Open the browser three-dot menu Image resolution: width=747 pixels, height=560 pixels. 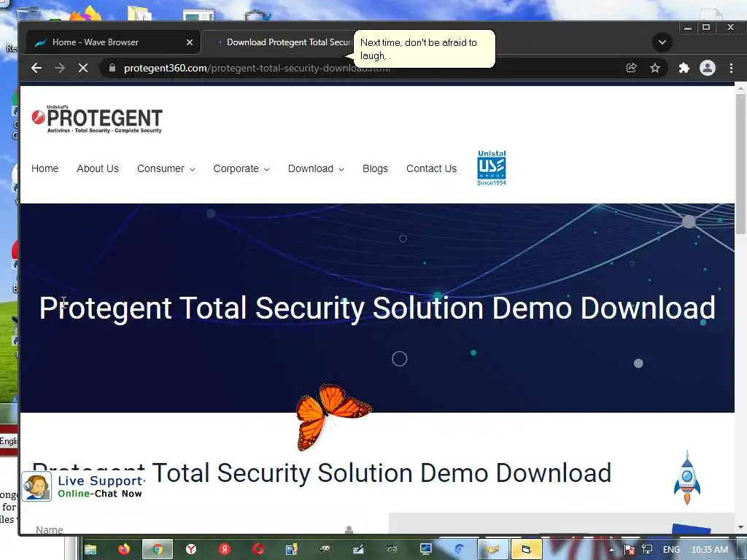click(x=731, y=68)
